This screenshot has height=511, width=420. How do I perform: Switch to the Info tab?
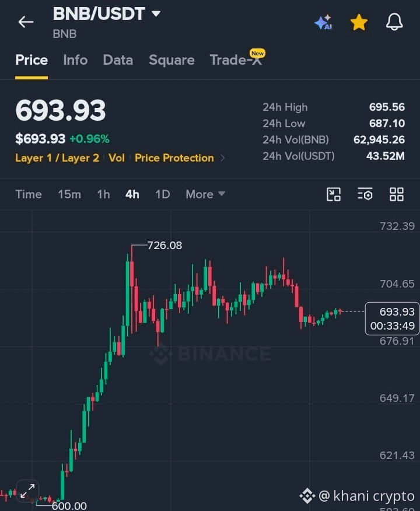point(75,60)
